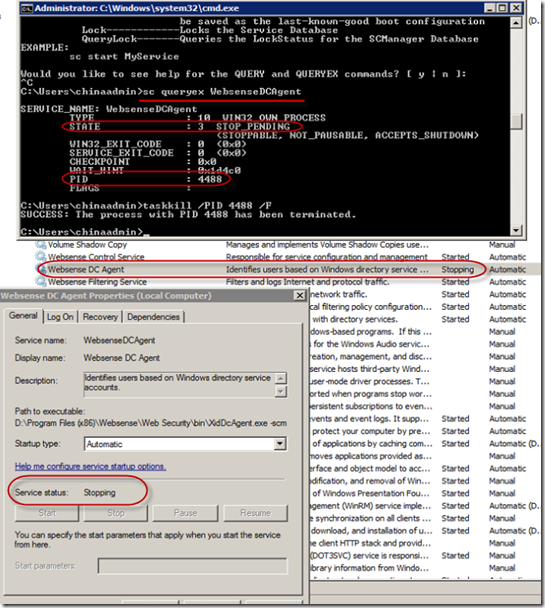
Task: Click the Path to executable text
Action: 151,423
